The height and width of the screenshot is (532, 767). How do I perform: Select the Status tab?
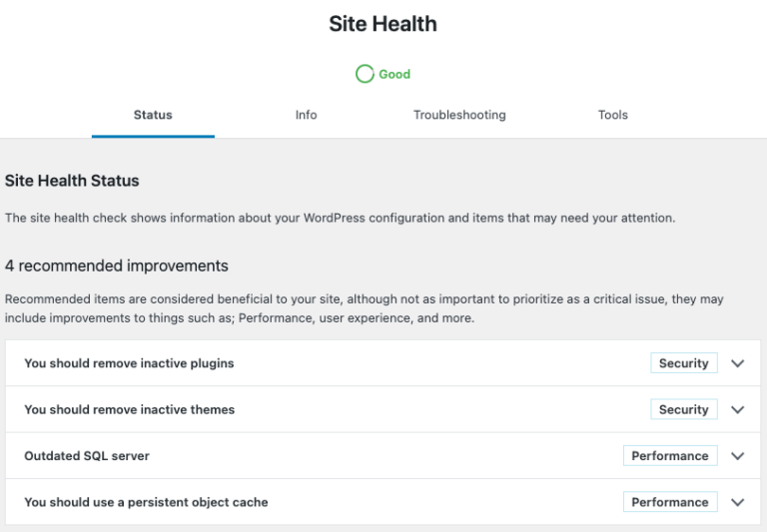(x=153, y=115)
